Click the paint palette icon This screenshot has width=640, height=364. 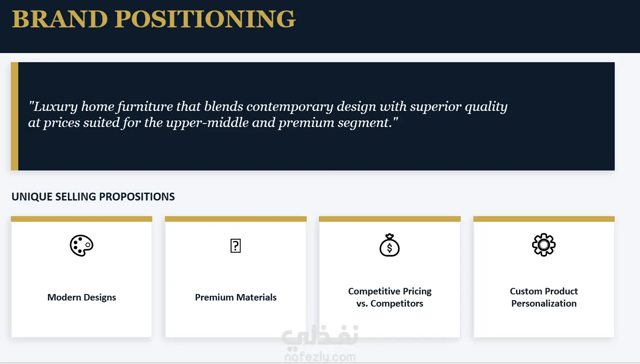(81, 246)
